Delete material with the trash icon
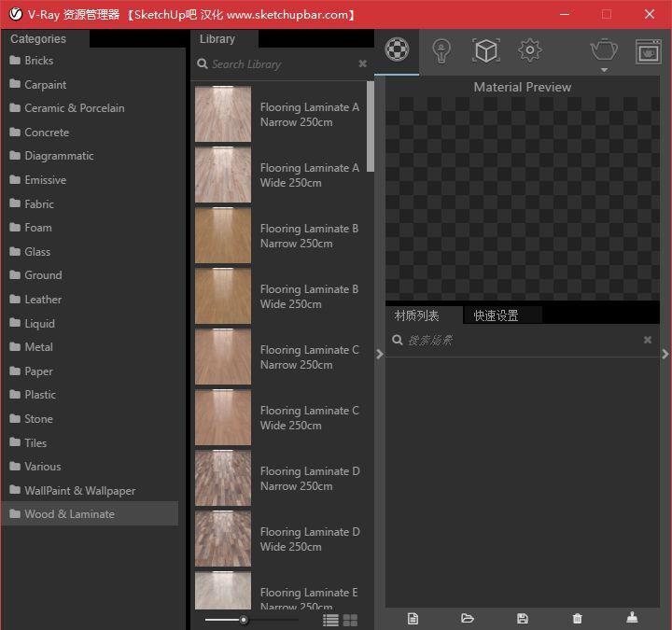The width and height of the screenshot is (672, 630). point(578,619)
